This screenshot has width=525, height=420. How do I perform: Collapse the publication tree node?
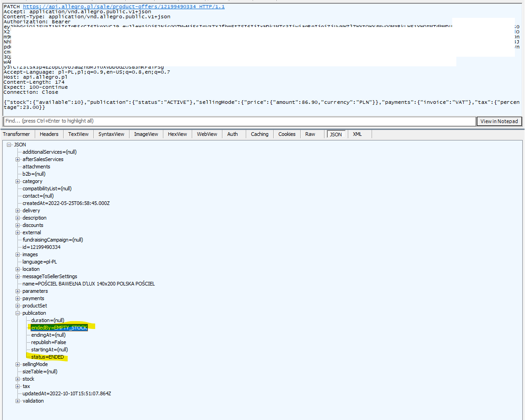click(17, 313)
